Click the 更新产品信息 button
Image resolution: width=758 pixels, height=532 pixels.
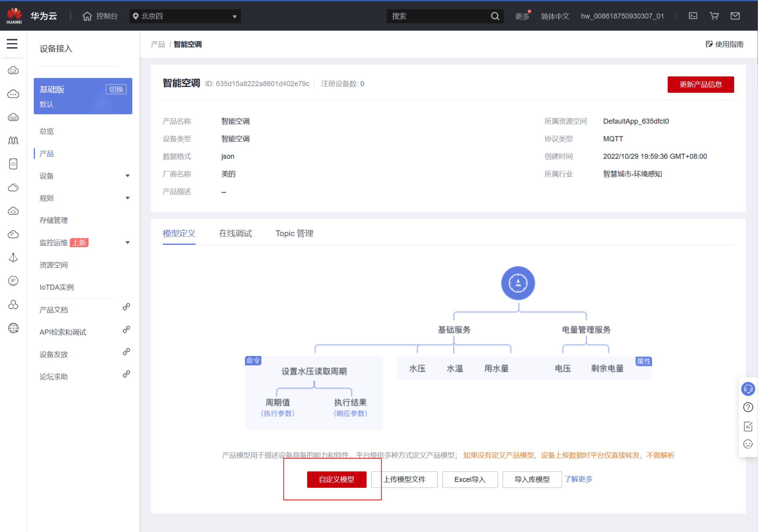pyautogui.click(x=700, y=84)
